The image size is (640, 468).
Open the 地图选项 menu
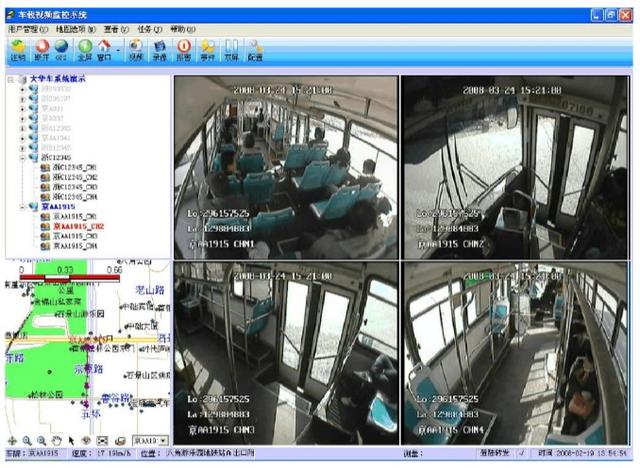click(x=76, y=29)
